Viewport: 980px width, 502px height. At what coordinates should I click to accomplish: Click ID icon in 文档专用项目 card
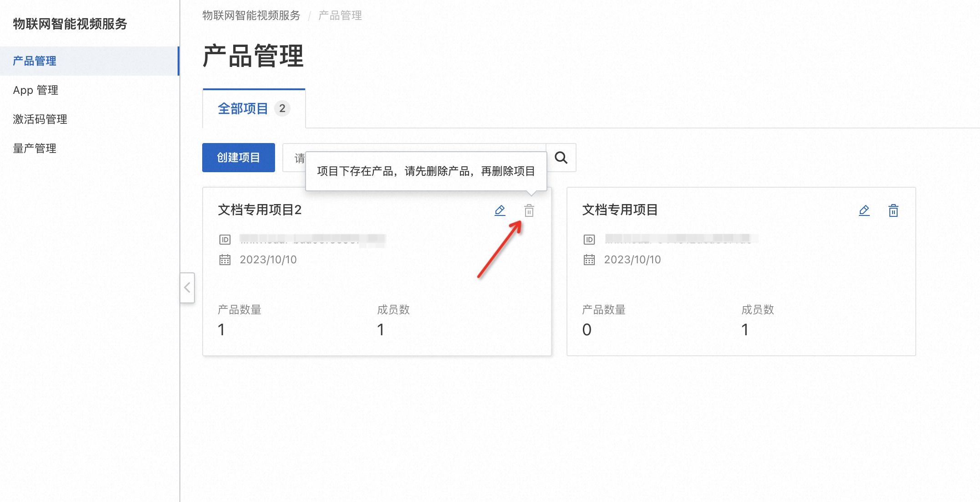589,240
